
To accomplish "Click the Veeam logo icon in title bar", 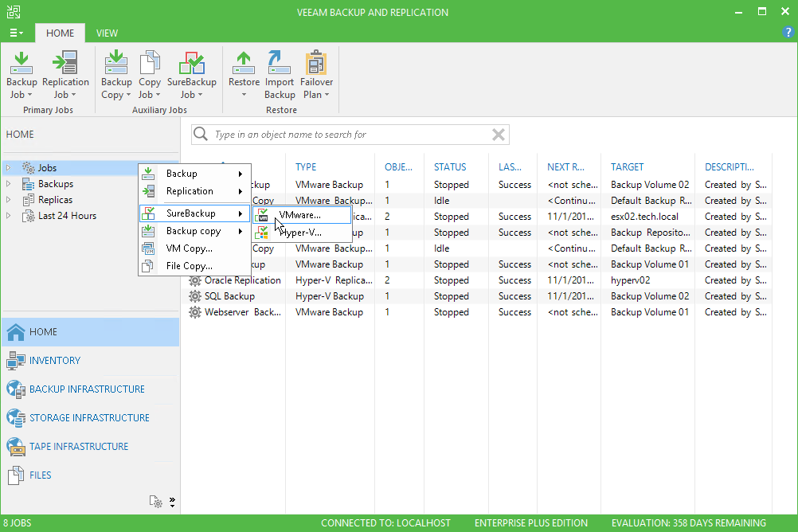I will click(x=14, y=12).
